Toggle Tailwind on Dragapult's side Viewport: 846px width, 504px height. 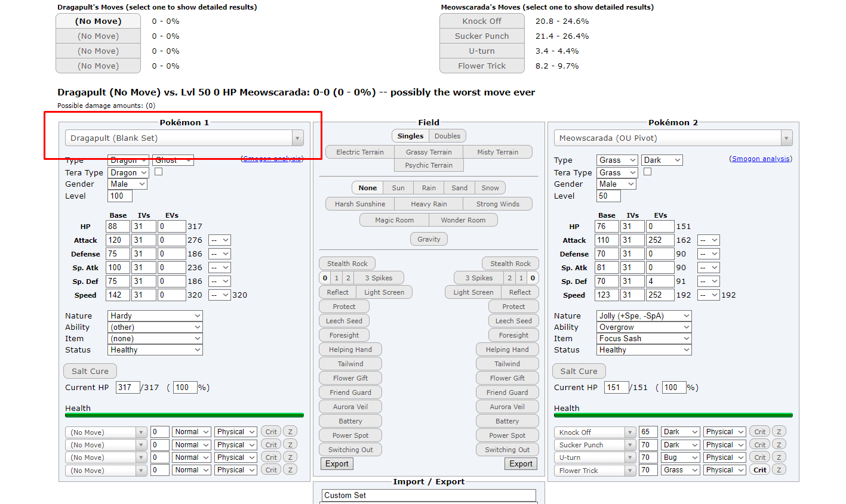pos(350,364)
